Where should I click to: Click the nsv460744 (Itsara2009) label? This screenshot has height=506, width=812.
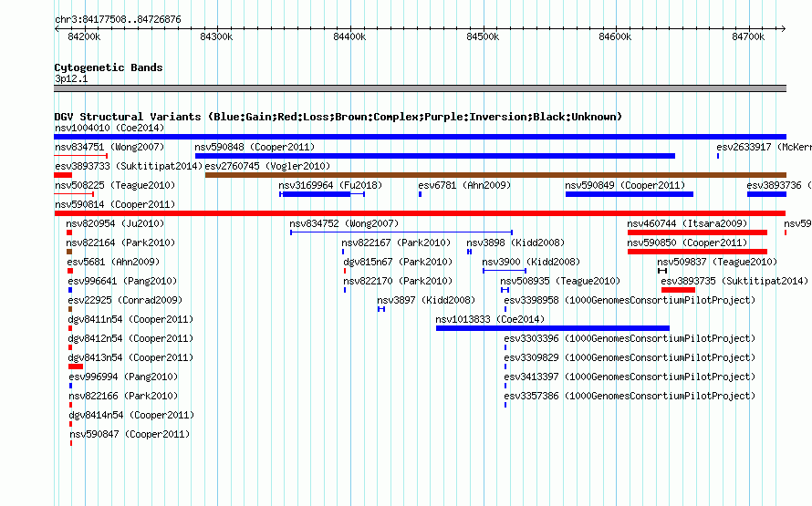pos(687,223)
